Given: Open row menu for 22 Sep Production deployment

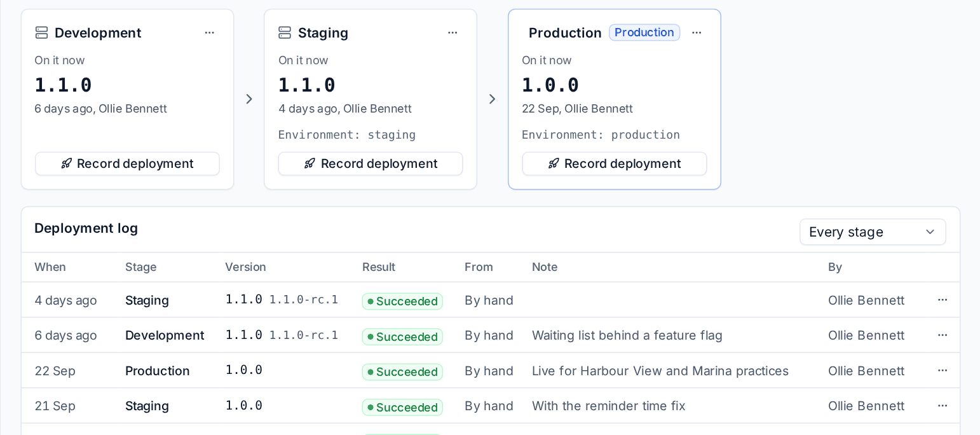Looking at the screenshot, I should click(943, 371).
